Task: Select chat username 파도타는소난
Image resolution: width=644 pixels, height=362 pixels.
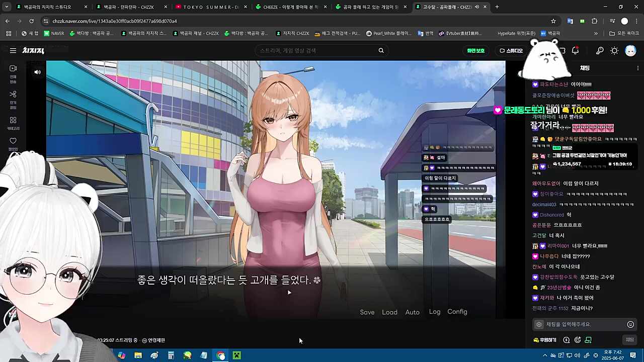Action: [x=554, y=84]
